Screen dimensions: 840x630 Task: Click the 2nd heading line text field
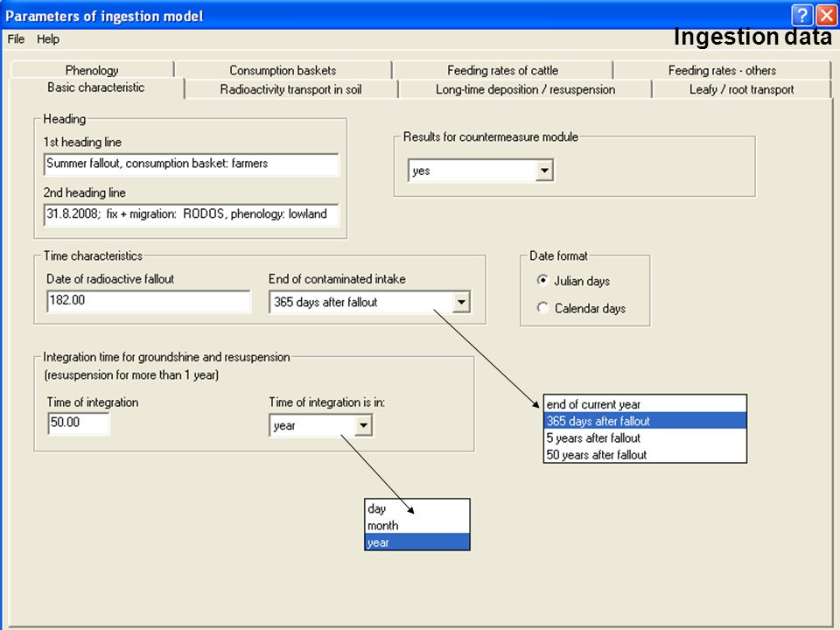pos(192,214)
